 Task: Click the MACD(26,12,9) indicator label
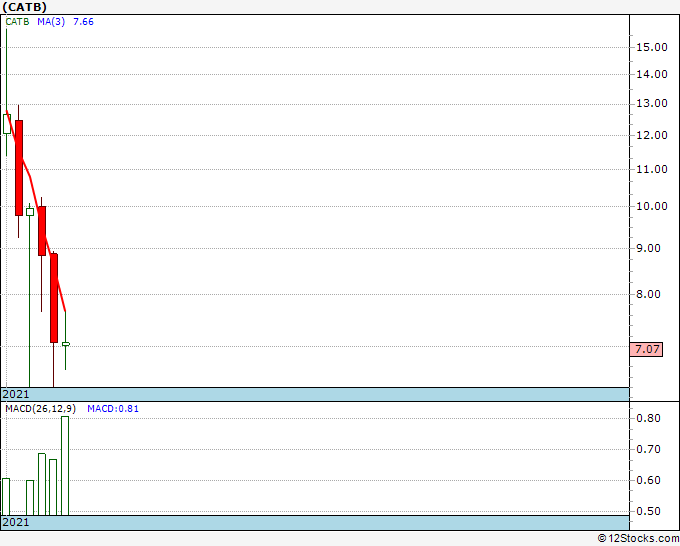(x=40, y=409)
